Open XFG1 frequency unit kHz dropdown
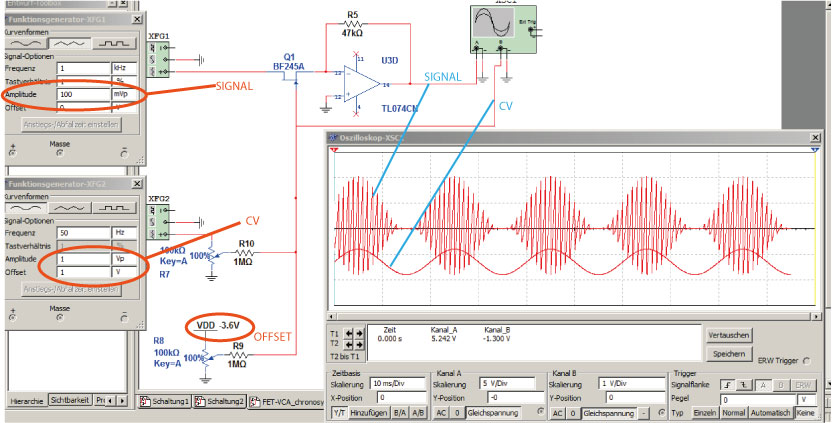 click(x=123, y=68)
